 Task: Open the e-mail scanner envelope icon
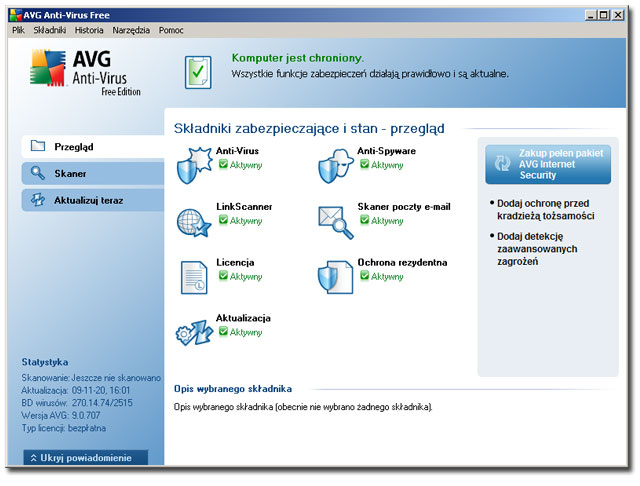click(x=336, y=222)
